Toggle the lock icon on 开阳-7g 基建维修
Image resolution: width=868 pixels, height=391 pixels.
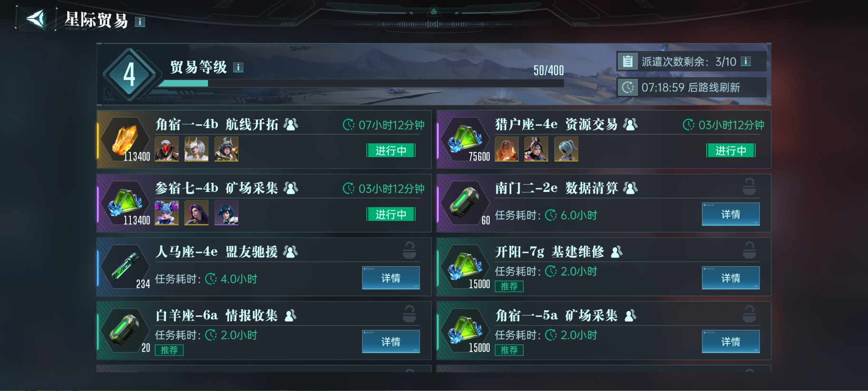click(x=749, y=251)
